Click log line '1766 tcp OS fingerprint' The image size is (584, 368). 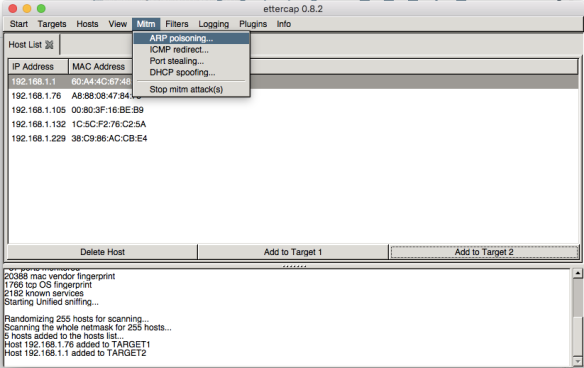(48, 285)
